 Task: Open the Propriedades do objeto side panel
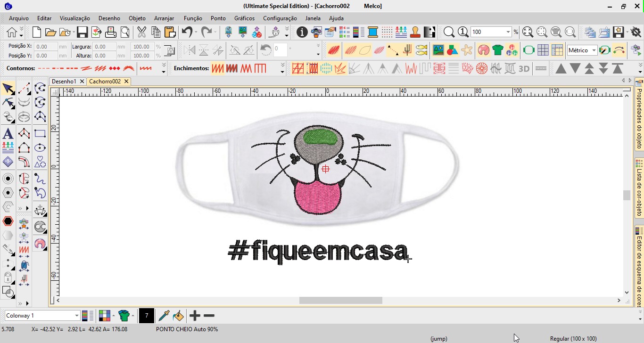point(639,115)
